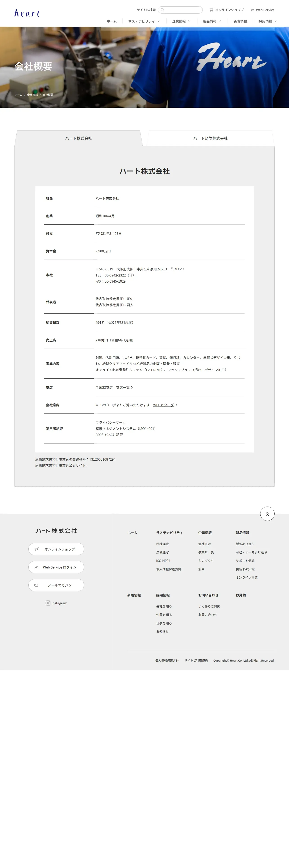Open サステナビリティ top navigation item
The width and height of the screenshot is (289, 868).
click(141, 21)
